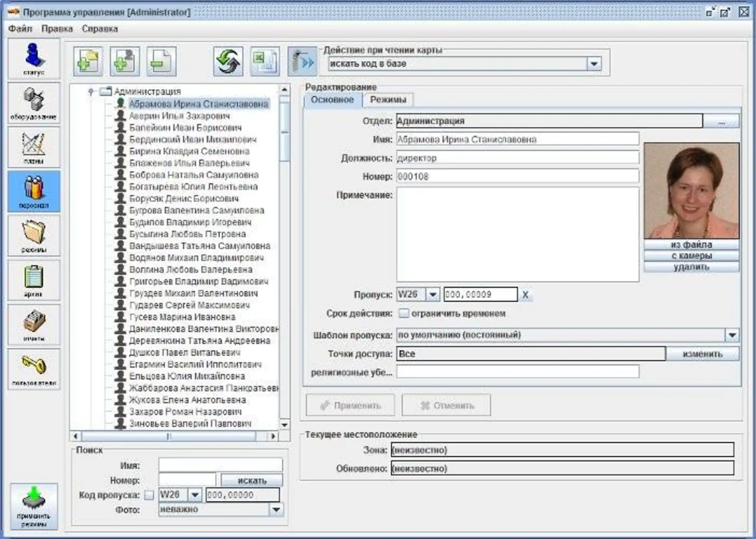The height and width of the screenshot is (539, 756).
Task: Click the add department folder toolbar icon
Action: (x=88, y=61)
